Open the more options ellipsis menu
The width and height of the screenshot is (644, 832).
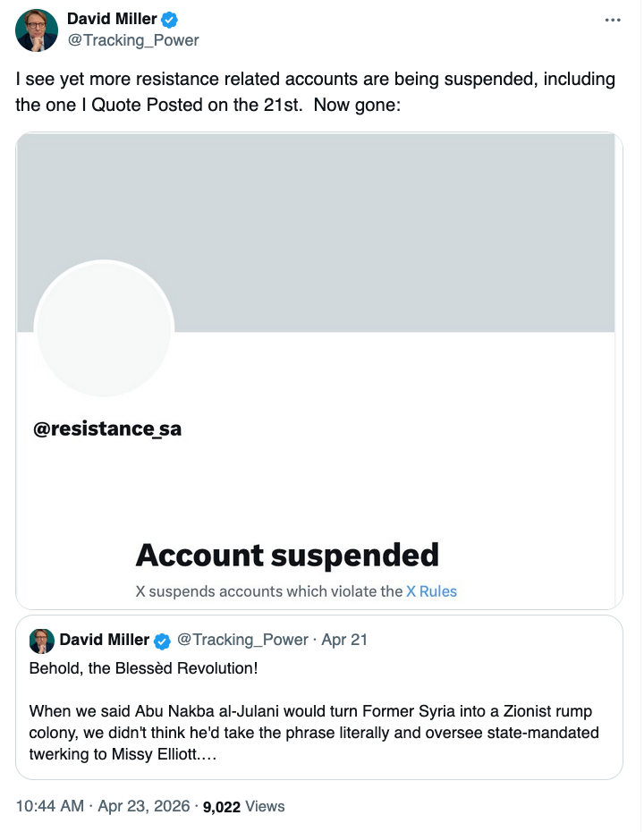point(613,20)
